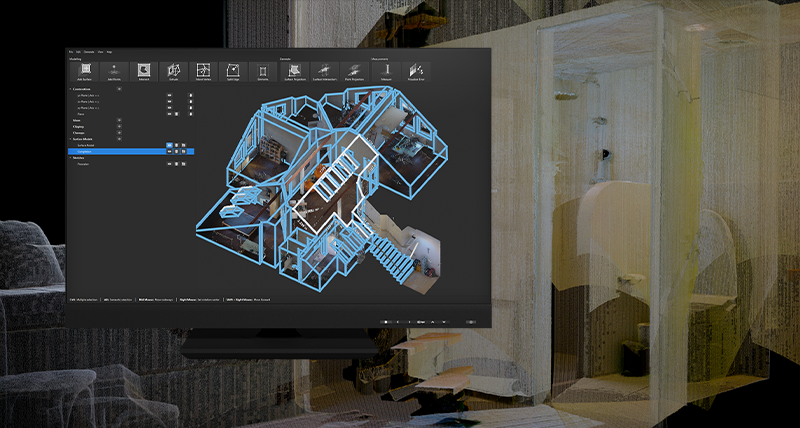The width and height of the screenshot is (800, 428).
Task: Toggle visibility of first Plane constraint
Action: [169, 96]
